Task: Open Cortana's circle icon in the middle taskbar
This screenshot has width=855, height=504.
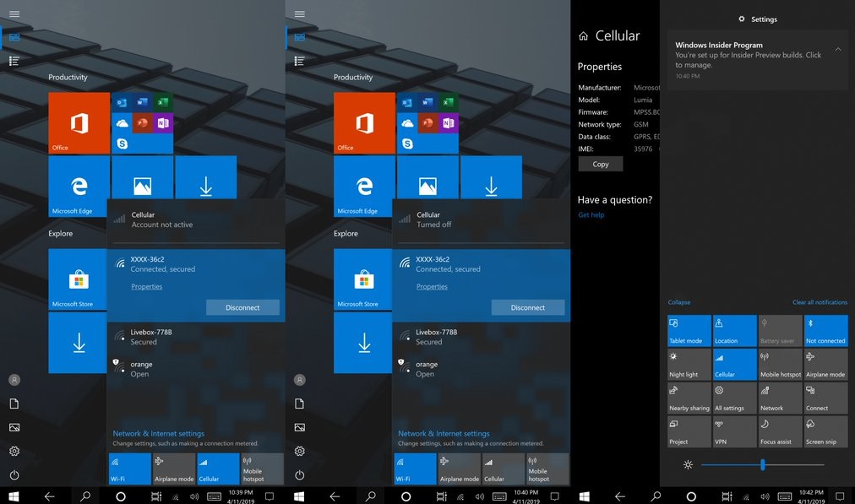Action: pos(406,496)
